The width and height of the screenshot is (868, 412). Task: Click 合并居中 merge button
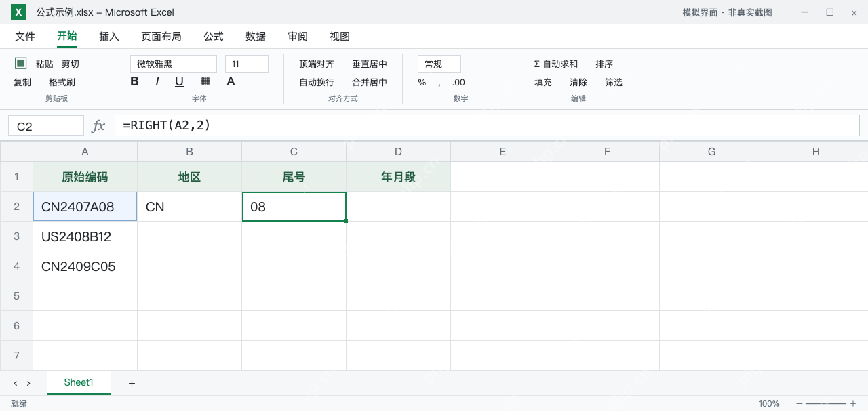[370, 82]
